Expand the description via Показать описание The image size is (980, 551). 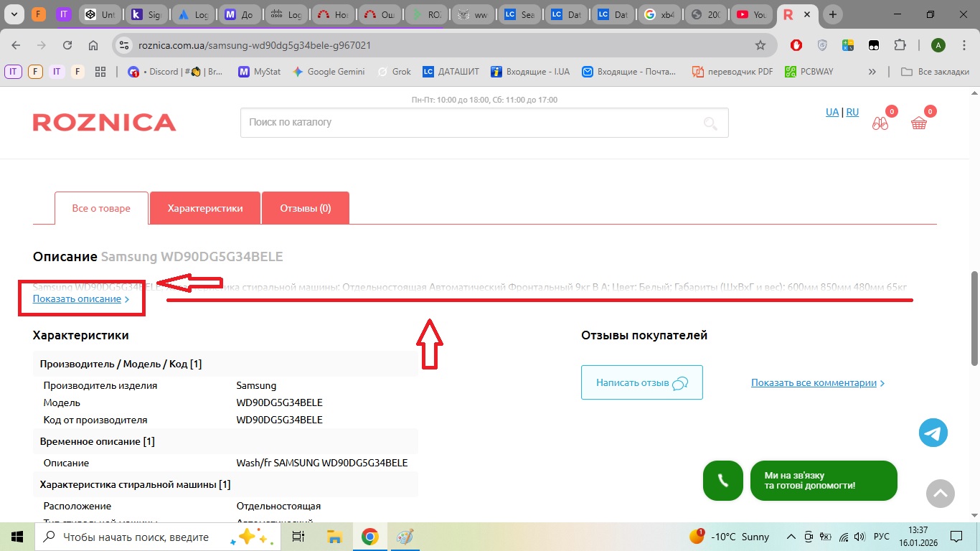(x=77, y=299)
